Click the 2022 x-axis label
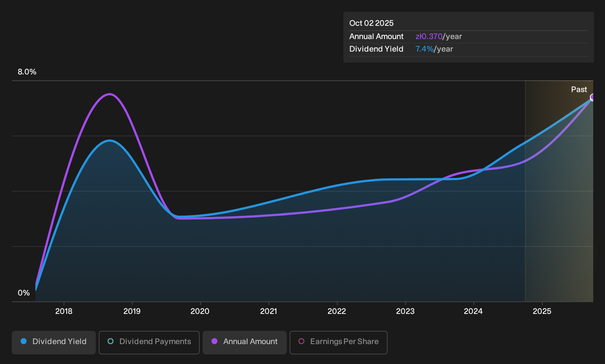 click(x=337, y=311)
